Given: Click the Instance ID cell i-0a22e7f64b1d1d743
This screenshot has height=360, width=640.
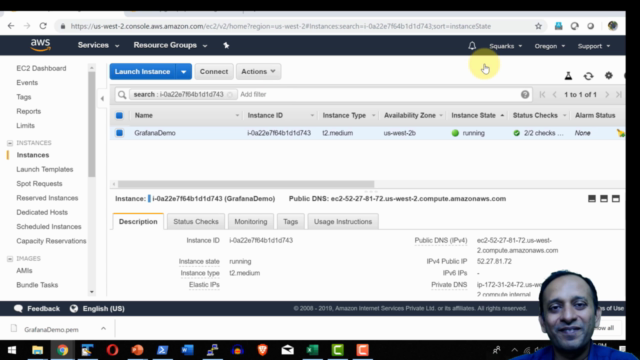Looking at the screenshot, I should coord(279,133).
